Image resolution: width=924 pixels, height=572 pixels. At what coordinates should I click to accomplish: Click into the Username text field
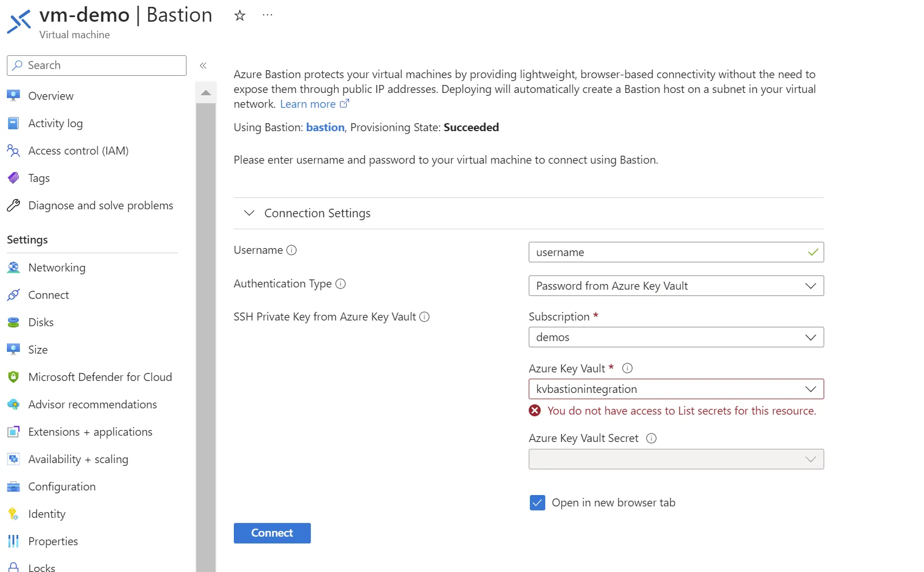click(676, 252)
